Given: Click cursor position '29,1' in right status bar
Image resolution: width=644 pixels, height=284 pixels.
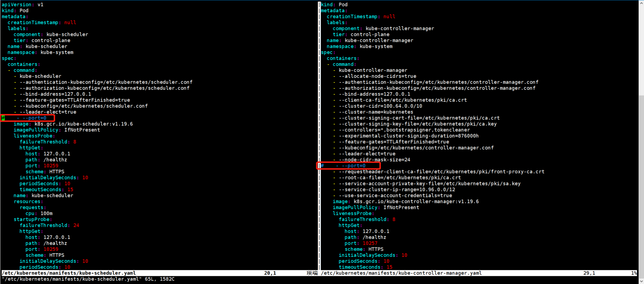Looking at the screenshot, I should [x=589, y=273].
